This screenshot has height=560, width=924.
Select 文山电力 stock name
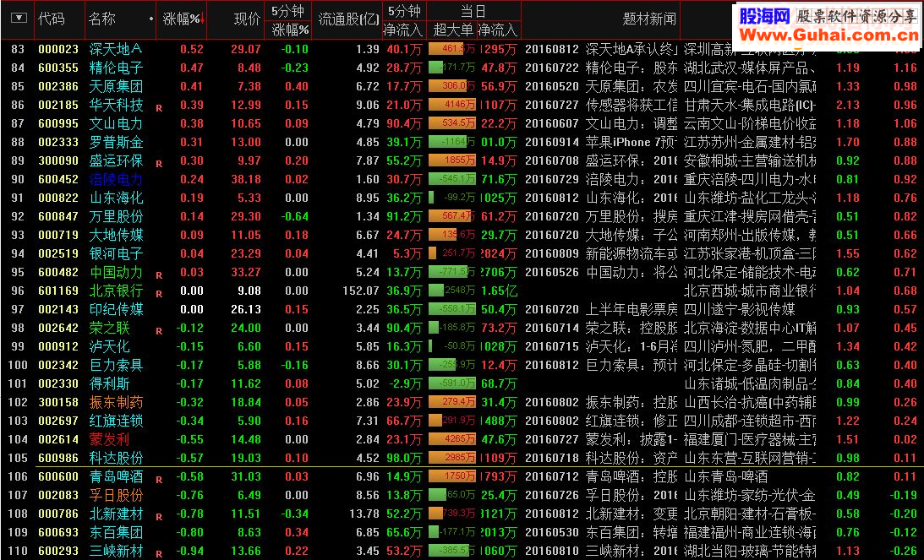(116, 123)
